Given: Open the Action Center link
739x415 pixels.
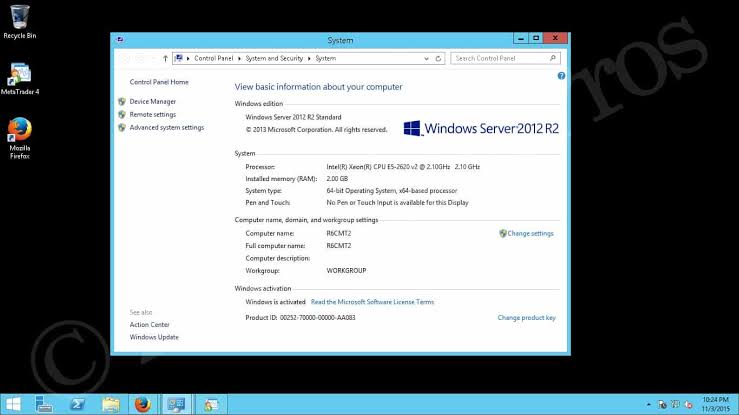Looking at the screenshot, I should [149, 325].
